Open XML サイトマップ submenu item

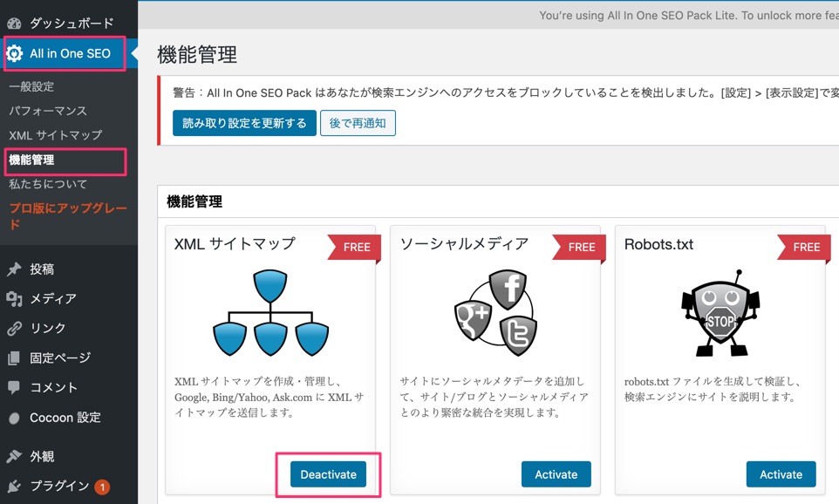click(55, 135)
